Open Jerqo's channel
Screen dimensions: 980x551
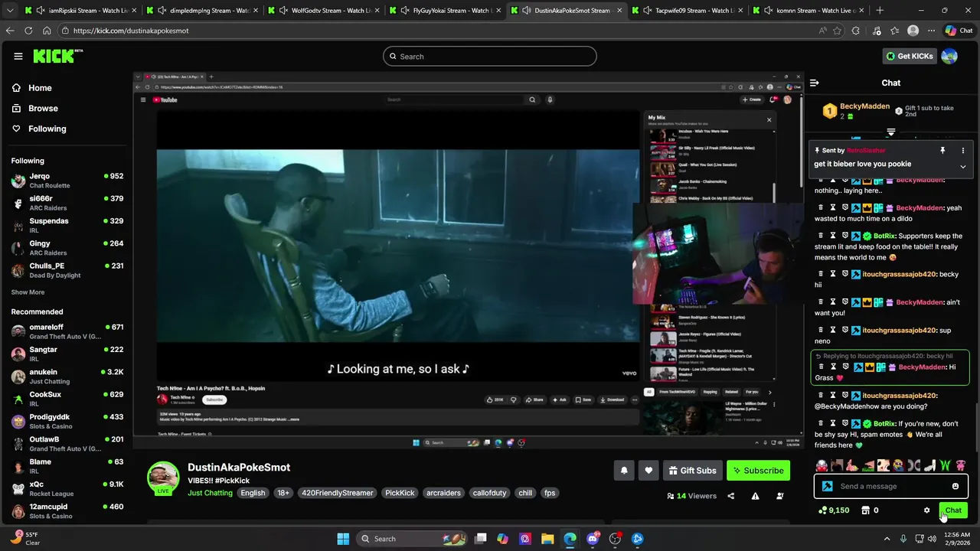pyautogui.click(x=67, y=181)
